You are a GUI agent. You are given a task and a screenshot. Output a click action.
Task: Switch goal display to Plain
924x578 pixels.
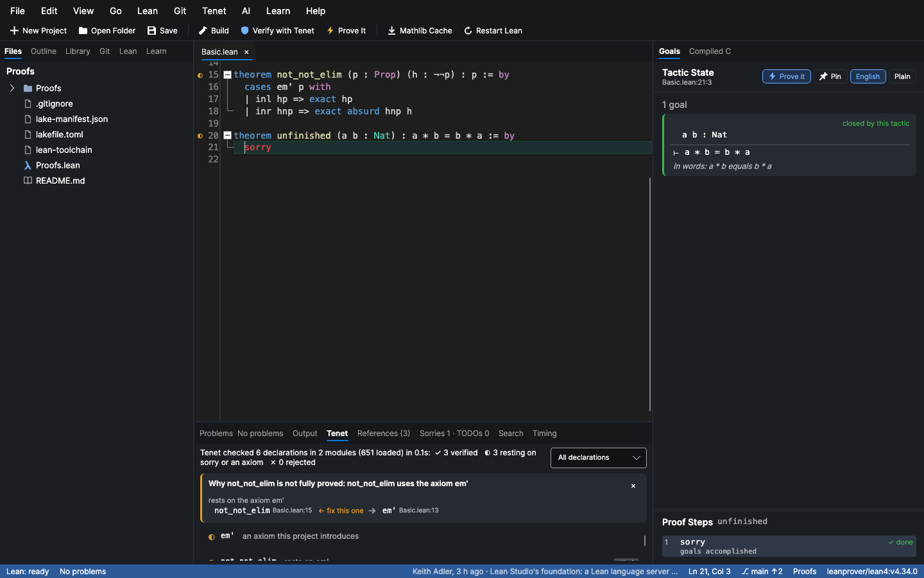click(x=902, y=76)
